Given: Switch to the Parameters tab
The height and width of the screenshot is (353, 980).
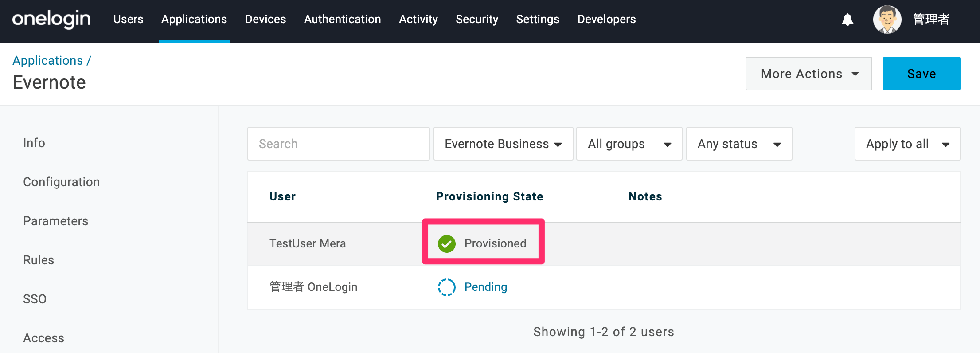Looking at the screenshot, I should coord(55,221).
